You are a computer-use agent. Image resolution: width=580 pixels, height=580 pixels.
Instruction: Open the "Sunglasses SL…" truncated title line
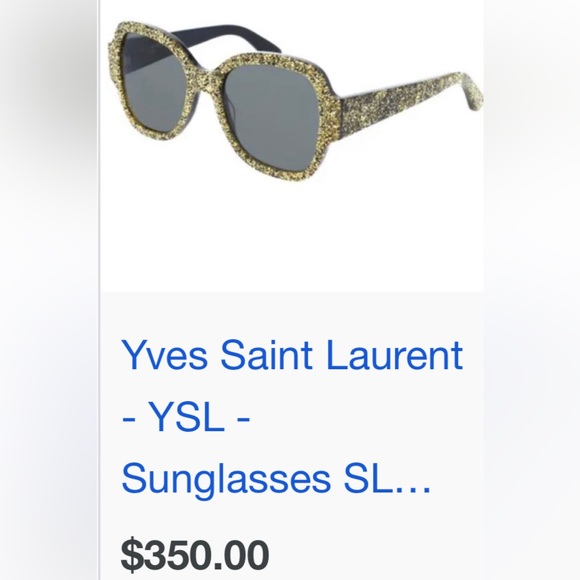[276, 479]
